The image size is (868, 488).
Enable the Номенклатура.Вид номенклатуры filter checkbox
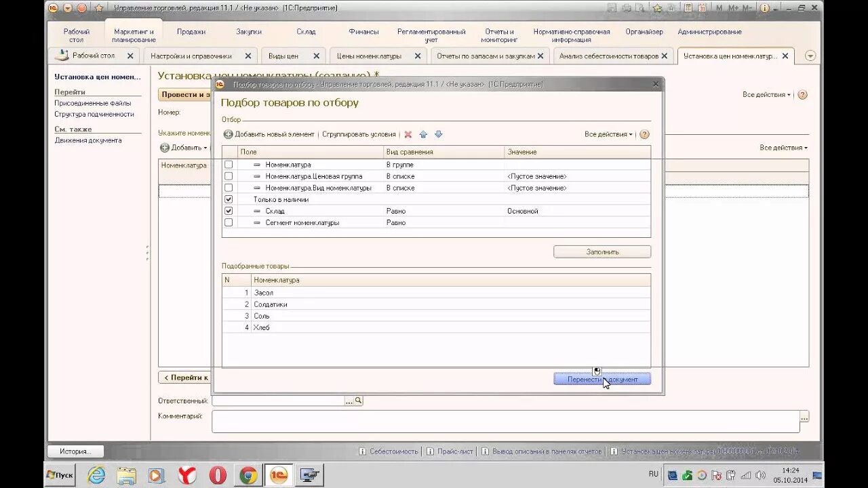tap(229, 188)
